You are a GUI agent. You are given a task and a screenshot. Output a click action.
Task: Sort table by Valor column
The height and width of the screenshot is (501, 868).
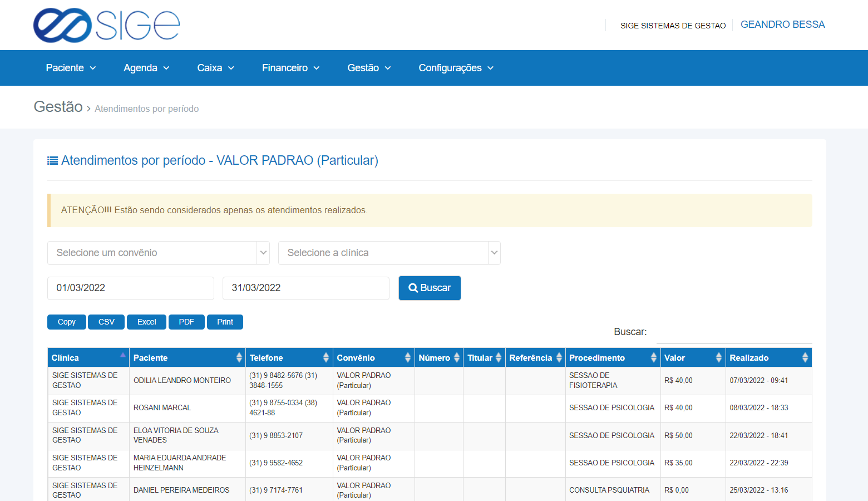pyautogui.click(x=693, y=357)
